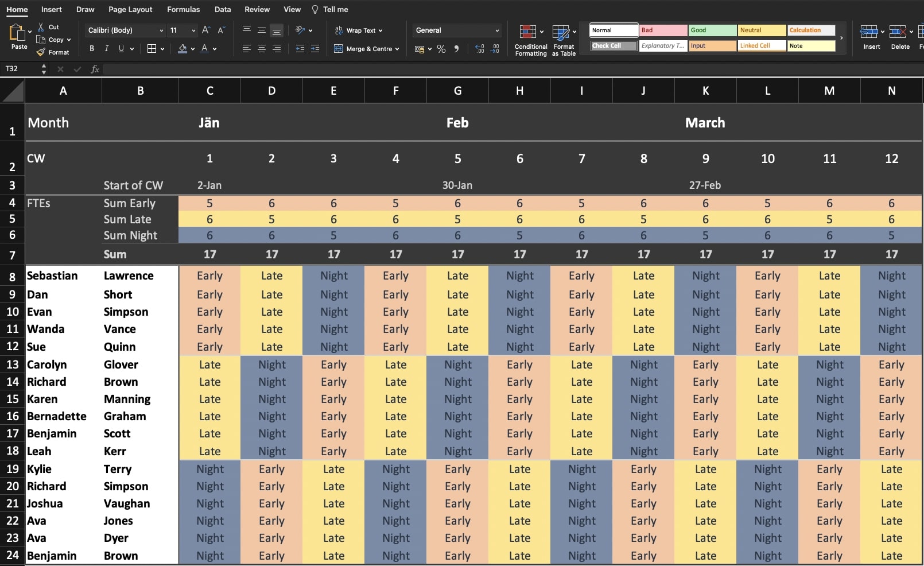Toggle Wrap Text for selected cells
This screenshot has width=924, height=566.
(x=359, y=30)
